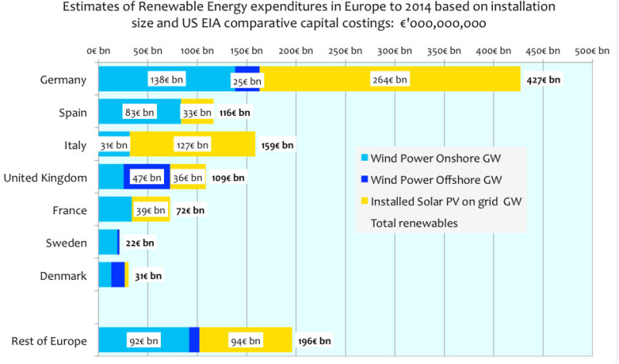Select Germany's 25€ bn offshore wind label

pos(248,79)
